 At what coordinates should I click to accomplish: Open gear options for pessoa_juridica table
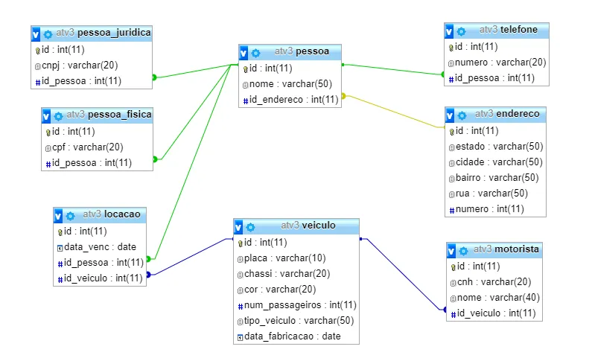point(48,34)
